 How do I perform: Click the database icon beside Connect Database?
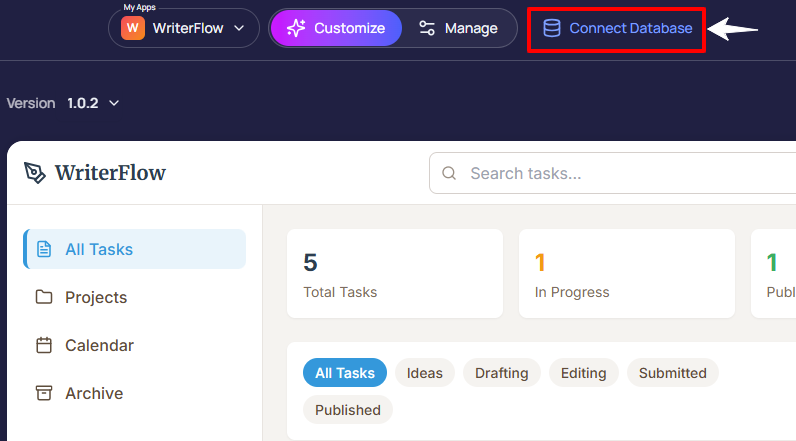coord(552,28)
